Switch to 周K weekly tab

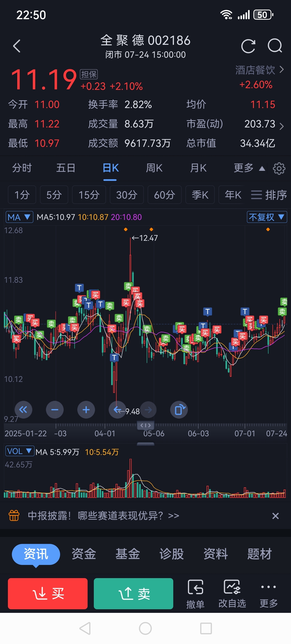[x=154, y=168]
